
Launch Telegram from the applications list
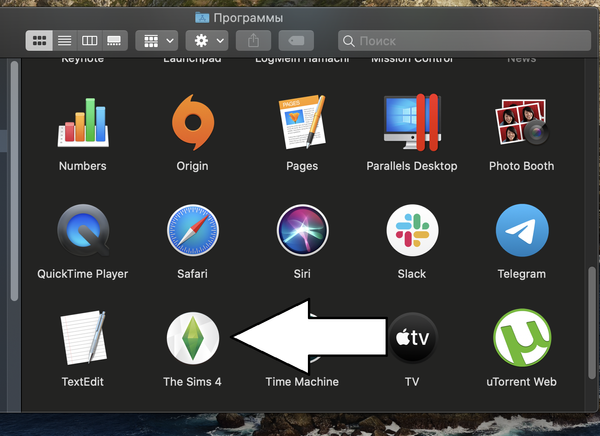click(x=521, y=232)
